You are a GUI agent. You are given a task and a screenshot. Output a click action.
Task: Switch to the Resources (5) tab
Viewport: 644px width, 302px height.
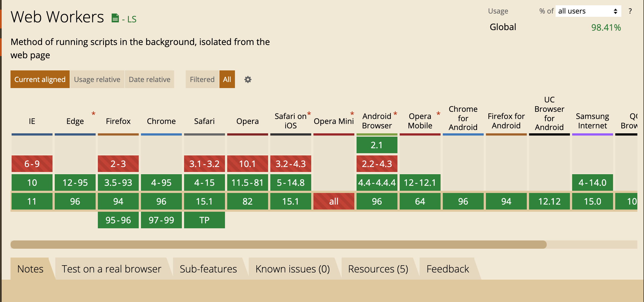[x=378, y=269]
